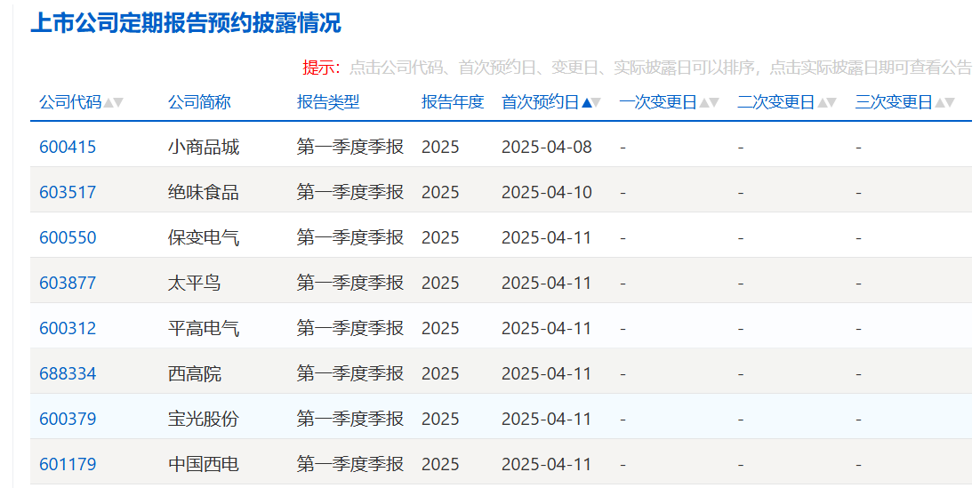
Task: Open company code 688334
Action: point(68,373)
